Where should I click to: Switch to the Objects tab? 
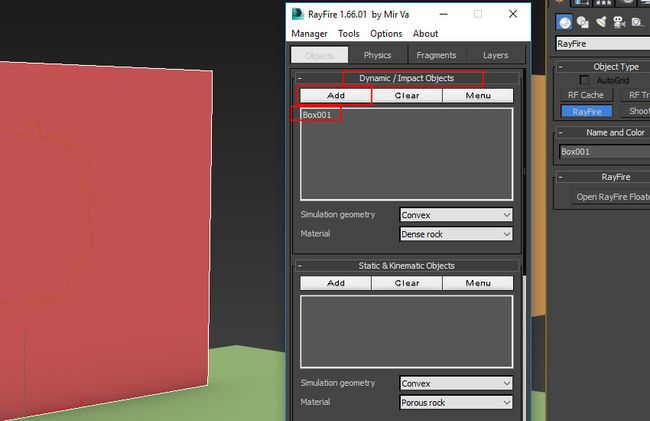(320, 55)
